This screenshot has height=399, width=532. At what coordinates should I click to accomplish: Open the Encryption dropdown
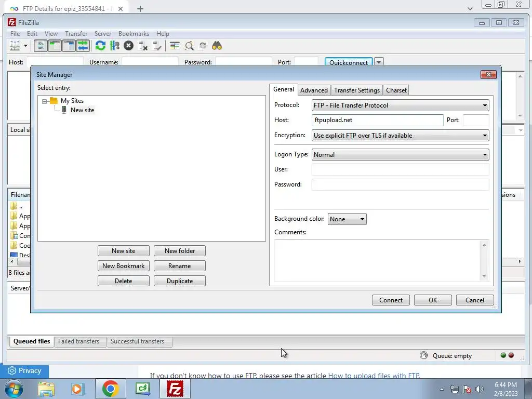point(401,136)
